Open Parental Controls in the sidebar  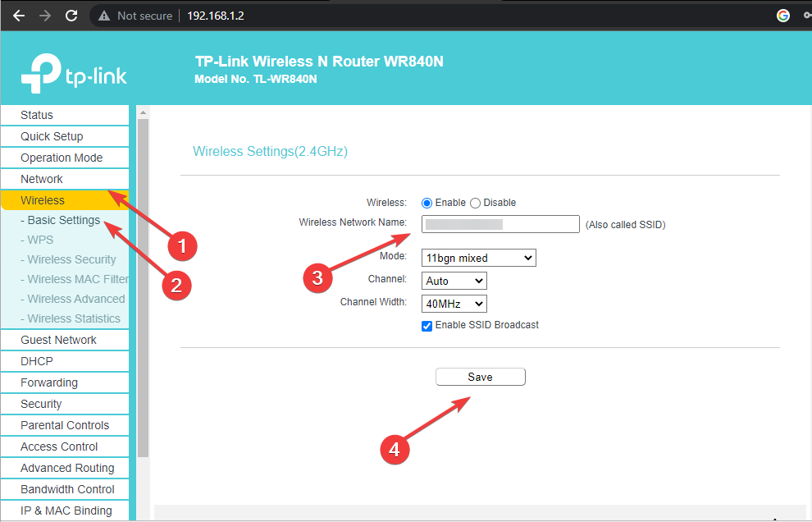click(x=65, y=425)
